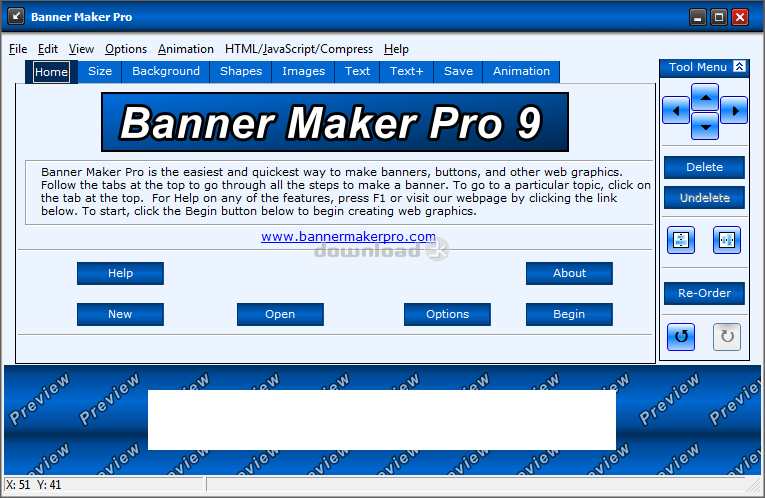
Task: Maximize the Banner Maker Pro window
Action: (x=719, y=18)
